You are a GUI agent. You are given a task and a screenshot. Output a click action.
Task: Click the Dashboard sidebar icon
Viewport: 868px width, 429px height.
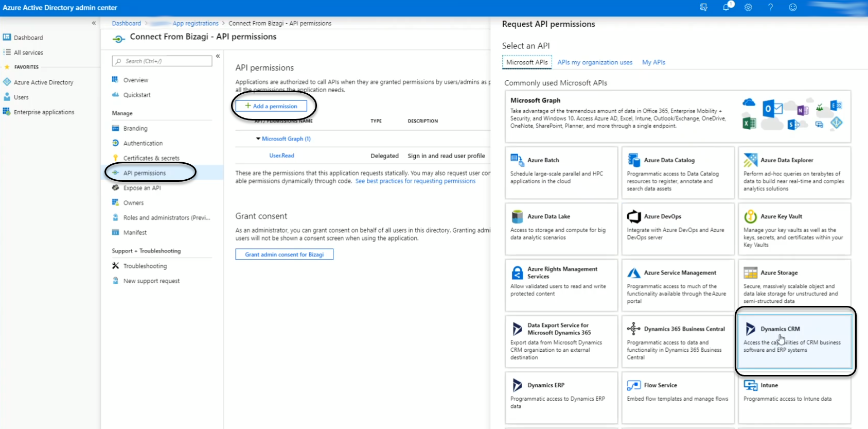coord(7,38)
